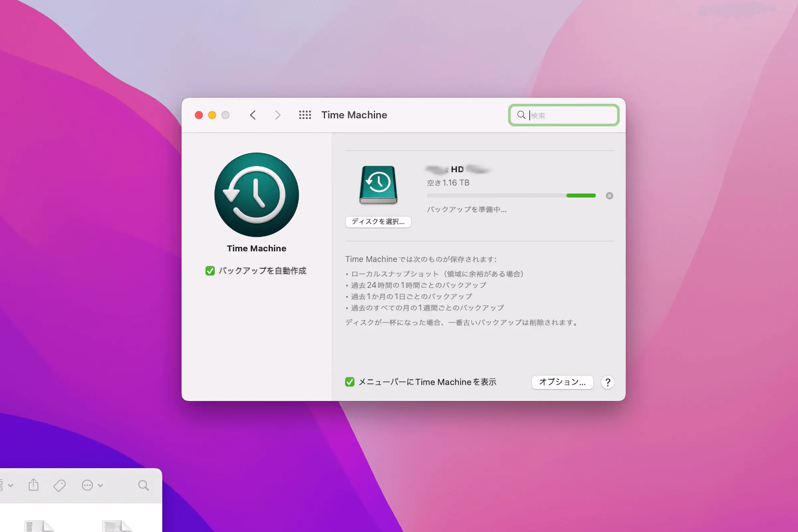This screenshot has height=532, width=798.
Task: Click the backup disk drive icon
Action: coord(378,185)
